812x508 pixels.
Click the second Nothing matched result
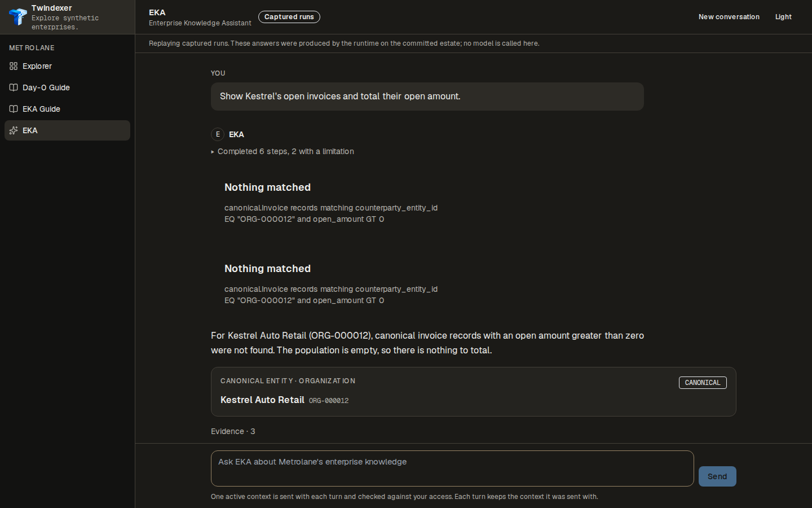pos(331,284)
